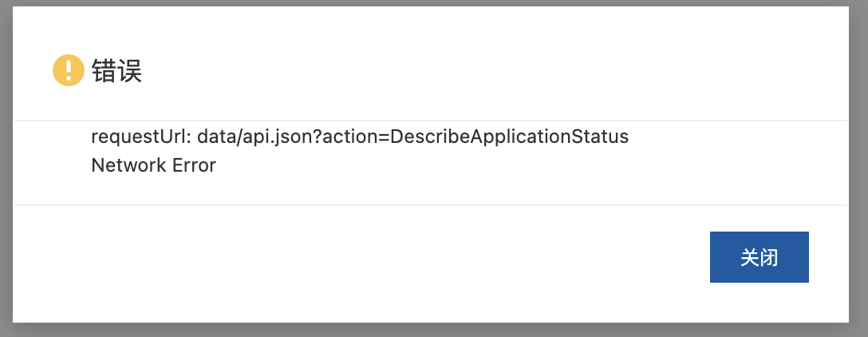Click the white exclamation mark inside the circle

(68, 70)
